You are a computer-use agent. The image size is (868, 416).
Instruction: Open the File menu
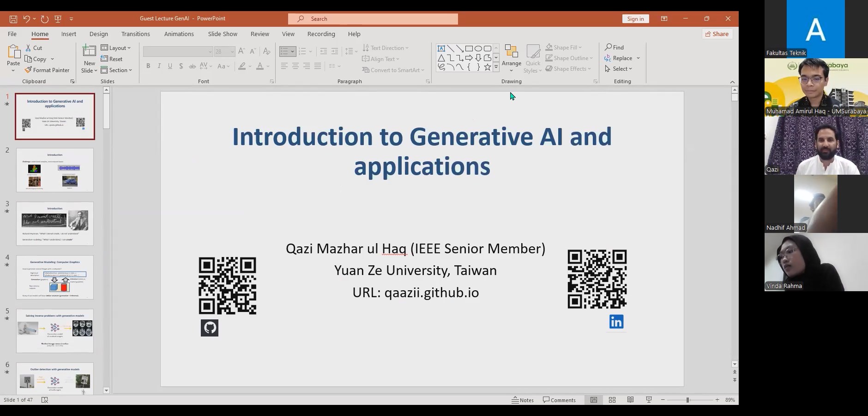tap(12, 34)
